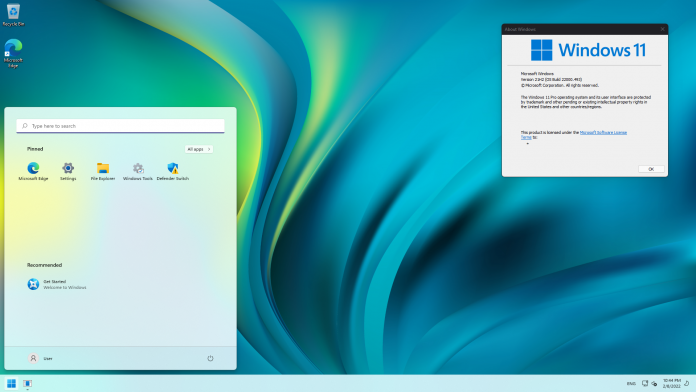Viewport: 696px width, 392px height.
Task: Open the Microsoft Edge desktop shortcut
Action: coord(13,53)
